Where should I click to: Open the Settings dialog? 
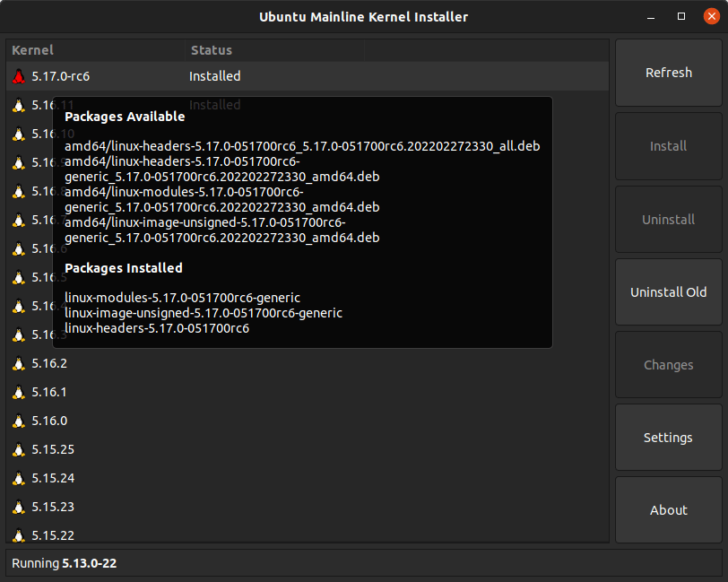pos(668,438)
